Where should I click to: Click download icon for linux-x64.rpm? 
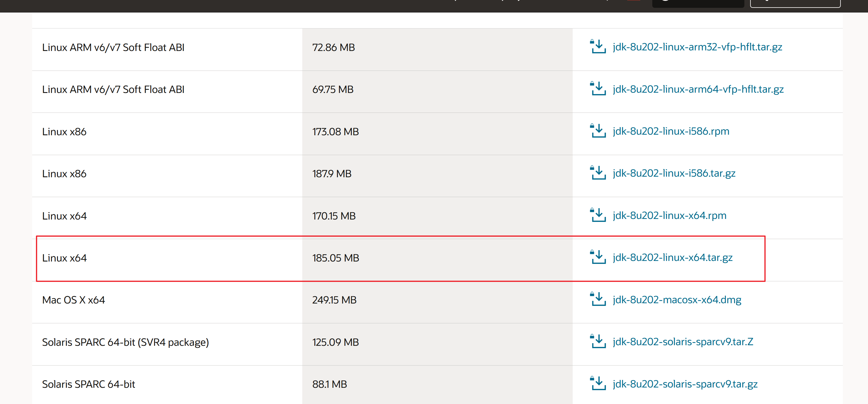click(x=598, y=215)
